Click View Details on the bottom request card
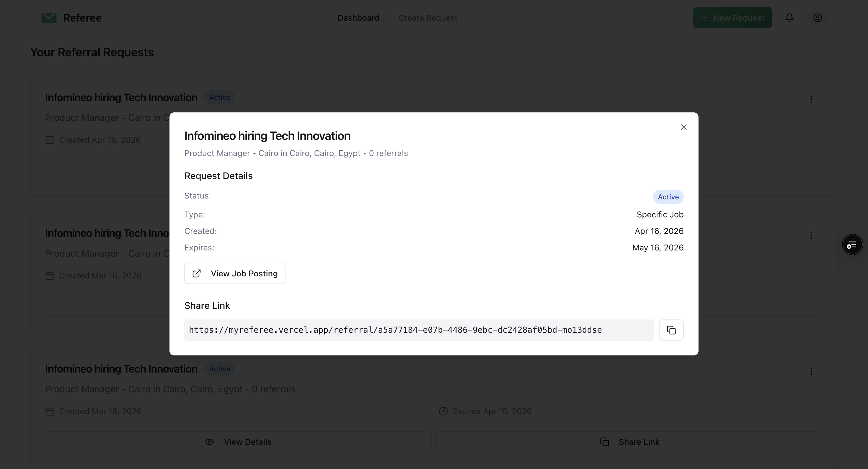The height and width of the screenshot is (469, 868). (238, 442)
